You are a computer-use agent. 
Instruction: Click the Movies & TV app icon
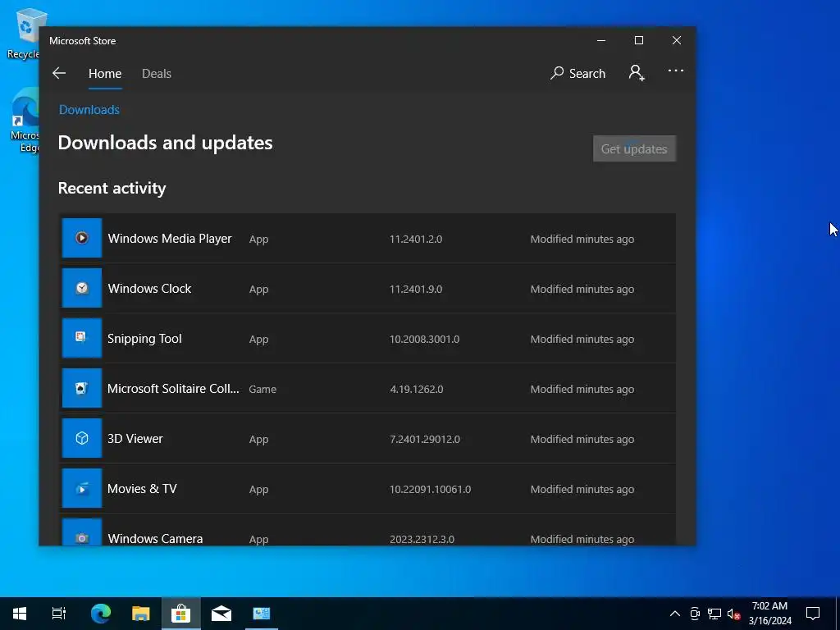[x=82, y=489]
